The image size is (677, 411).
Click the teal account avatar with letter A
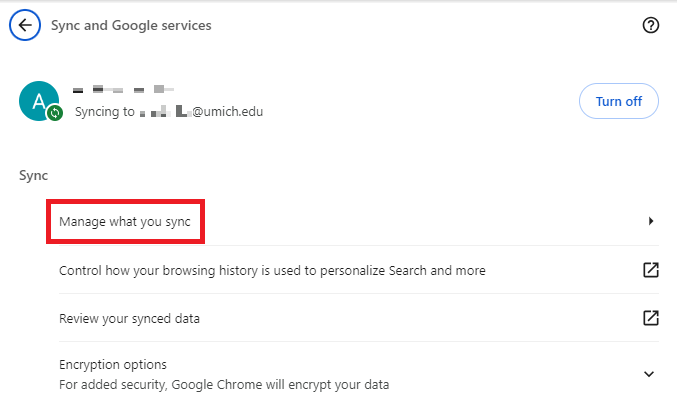[38, 100]
